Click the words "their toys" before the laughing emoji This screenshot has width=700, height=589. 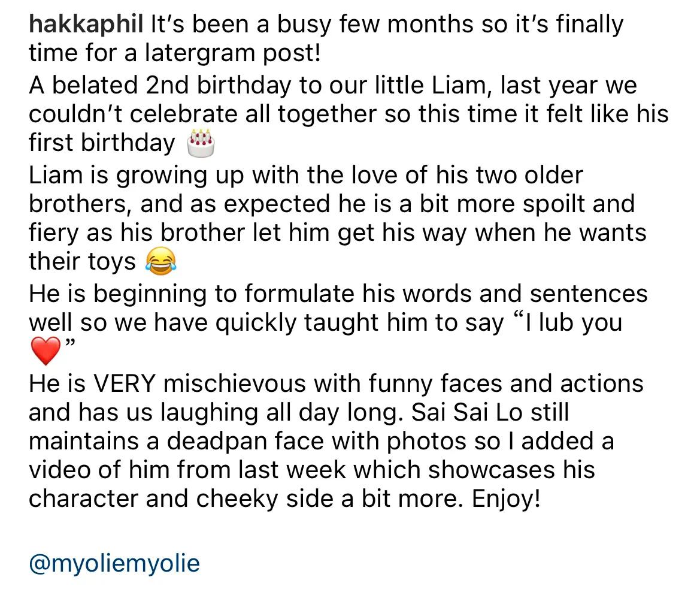(x=83, y=262)
